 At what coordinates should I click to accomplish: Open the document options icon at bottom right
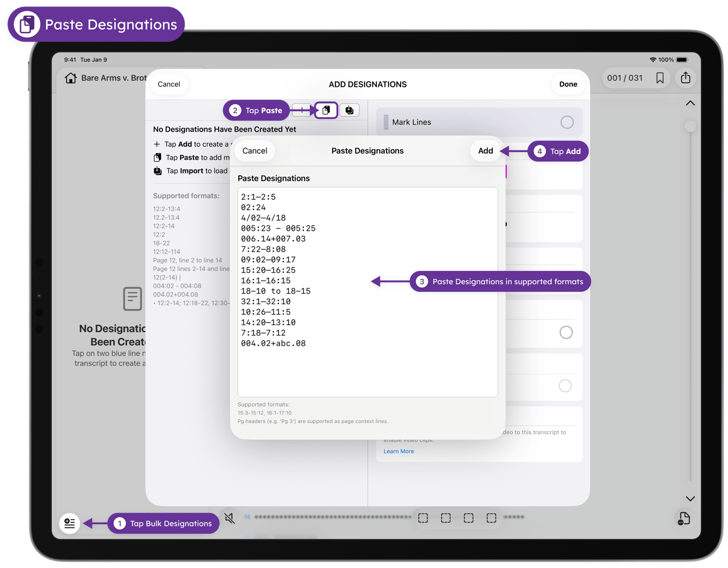click(x=684, y=518)
